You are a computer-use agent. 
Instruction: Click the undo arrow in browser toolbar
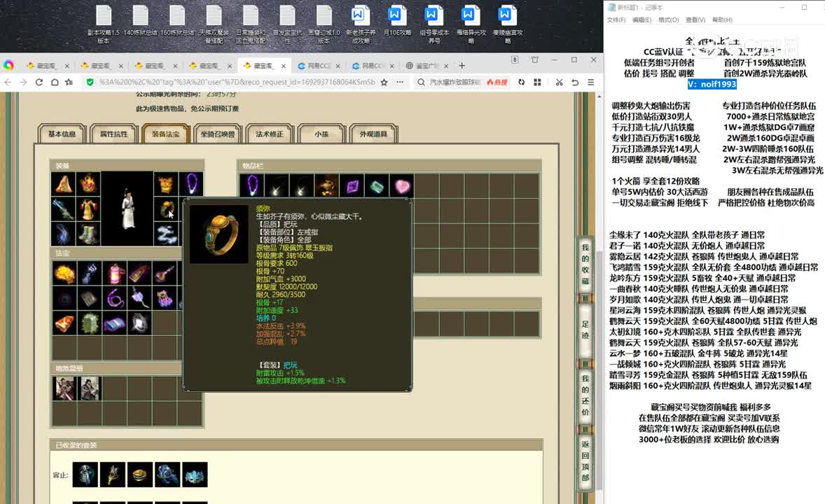pos(575,82)
